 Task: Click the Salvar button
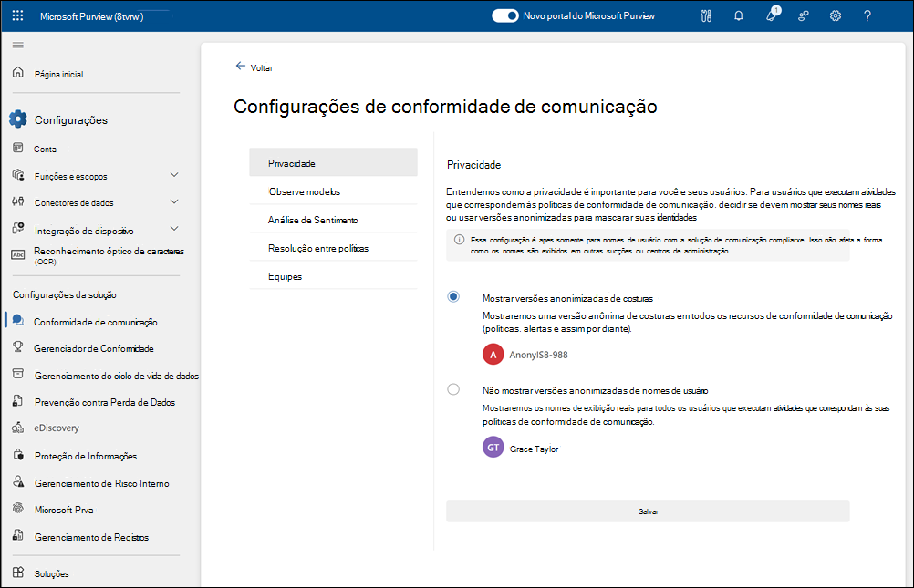click(648, 511)
